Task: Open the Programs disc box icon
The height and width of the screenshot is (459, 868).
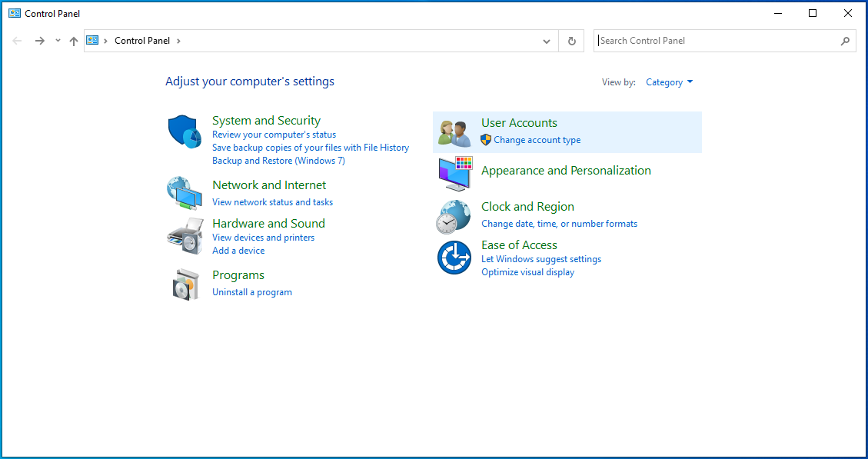Action: [x=185, y=284]
